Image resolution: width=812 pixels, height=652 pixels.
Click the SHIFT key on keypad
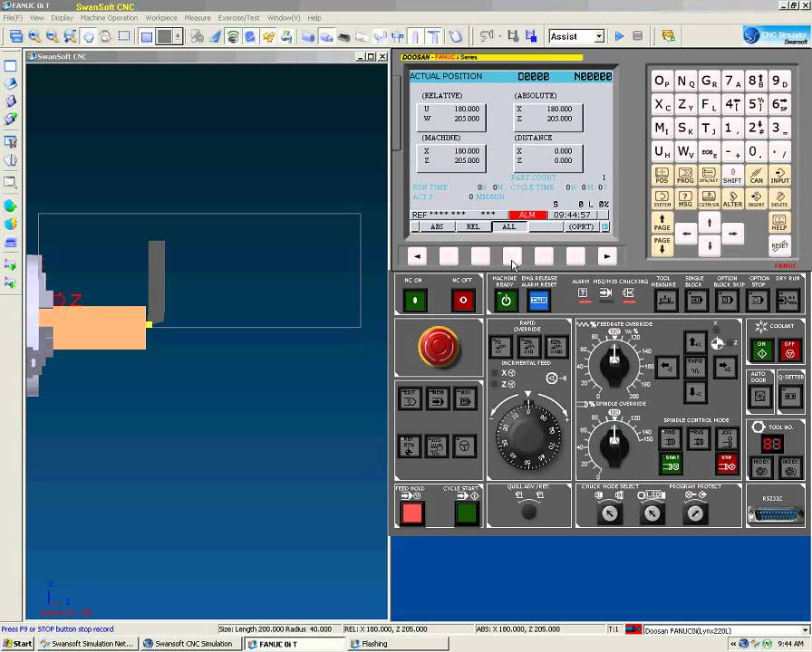732,176
